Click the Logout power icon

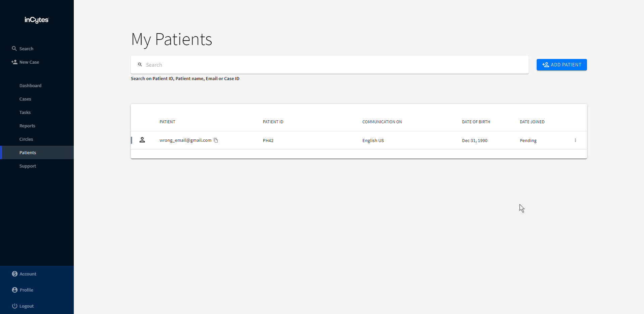15,306
